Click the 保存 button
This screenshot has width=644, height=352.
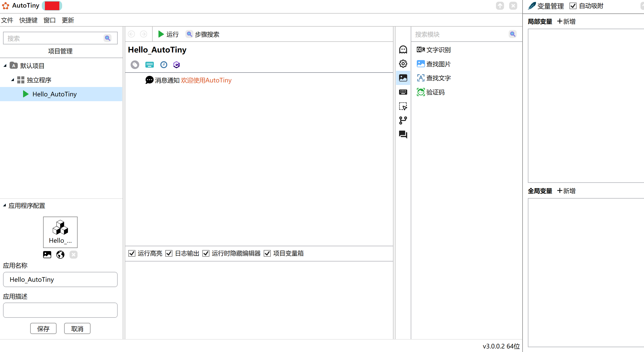click(43, 329)
